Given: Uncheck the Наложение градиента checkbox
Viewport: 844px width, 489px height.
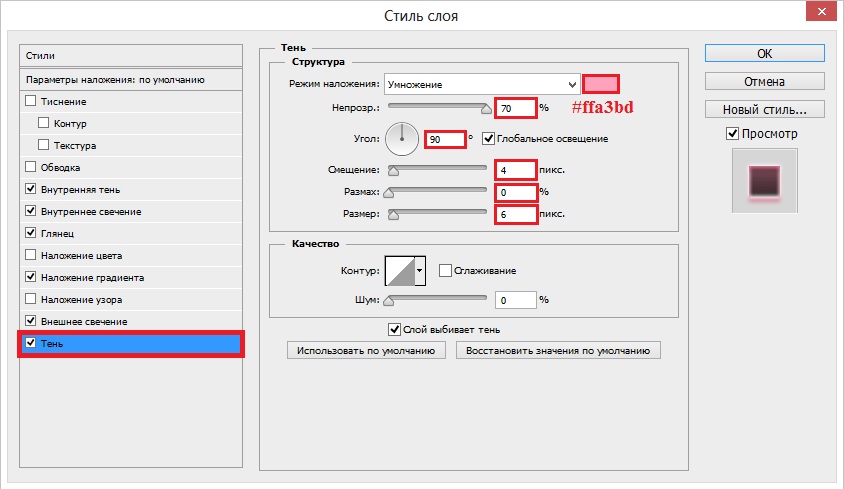Looking at the screenshot, I should [31, 277].
